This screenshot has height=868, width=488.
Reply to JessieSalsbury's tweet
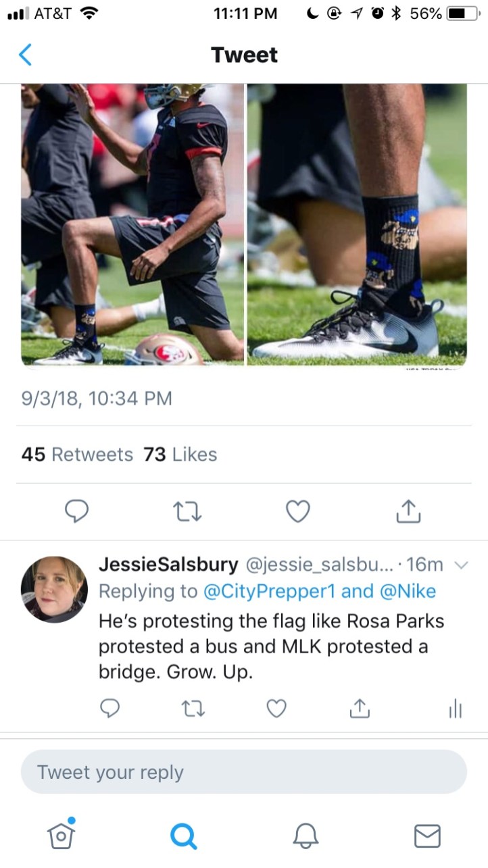(110, 708)
